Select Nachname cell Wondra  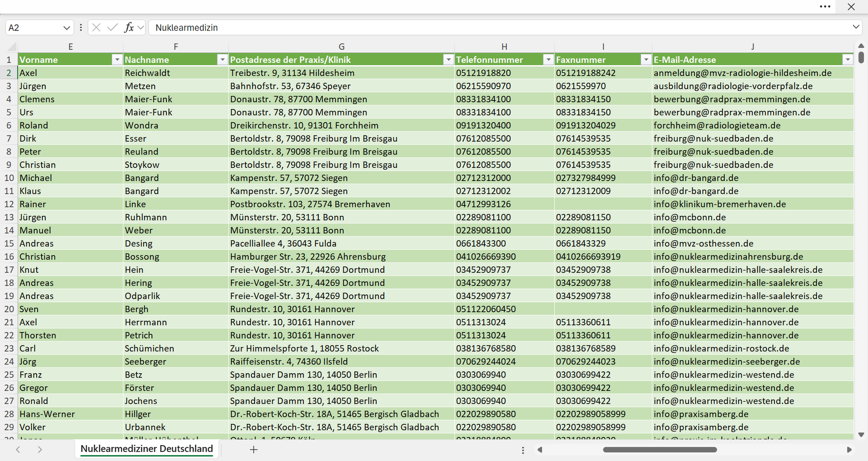pyautogui.click(x=176, y=125)
